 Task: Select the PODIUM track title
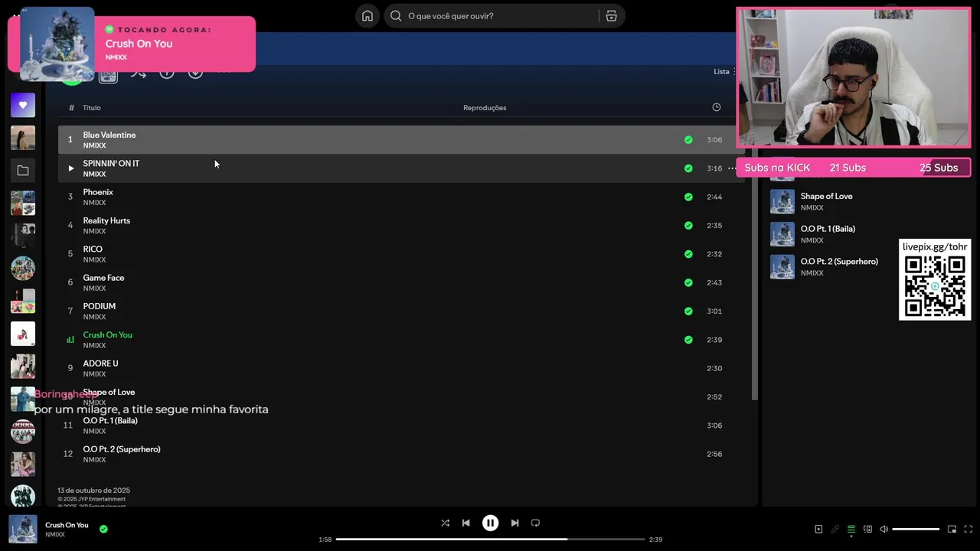pyautogui.click(x=100, y=306)
